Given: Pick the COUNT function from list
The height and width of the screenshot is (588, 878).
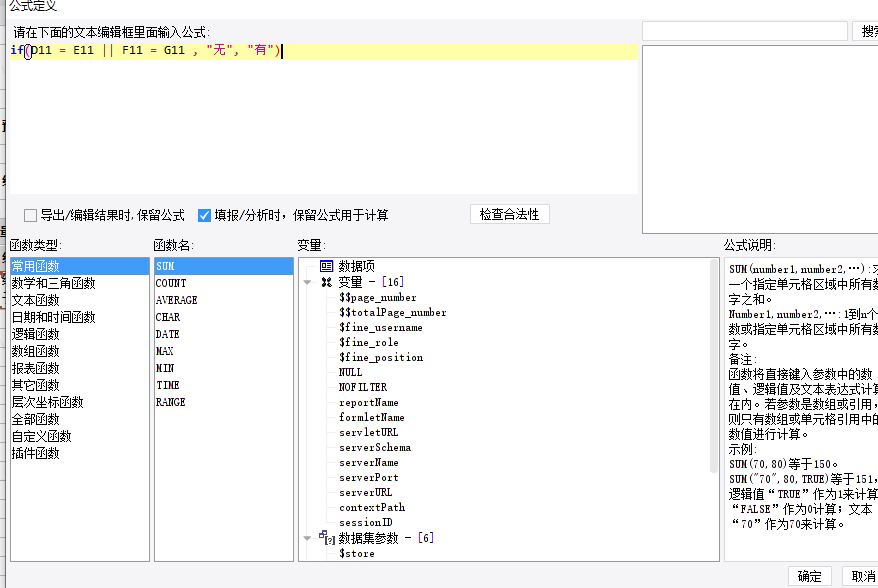Looking at the screenshot, I should (171, 283).
